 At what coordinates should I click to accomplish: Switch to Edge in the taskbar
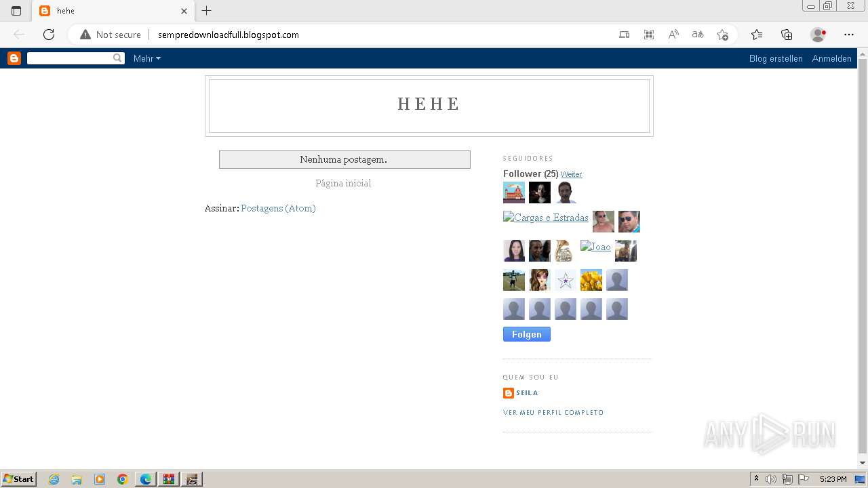pos(146,479)
